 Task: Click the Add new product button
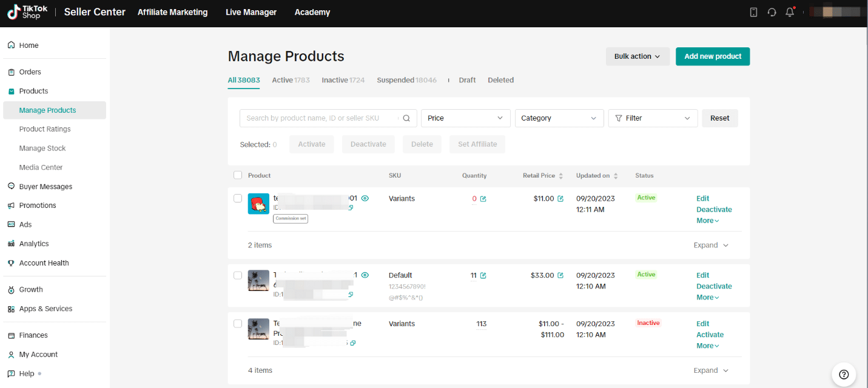[713, 56]
